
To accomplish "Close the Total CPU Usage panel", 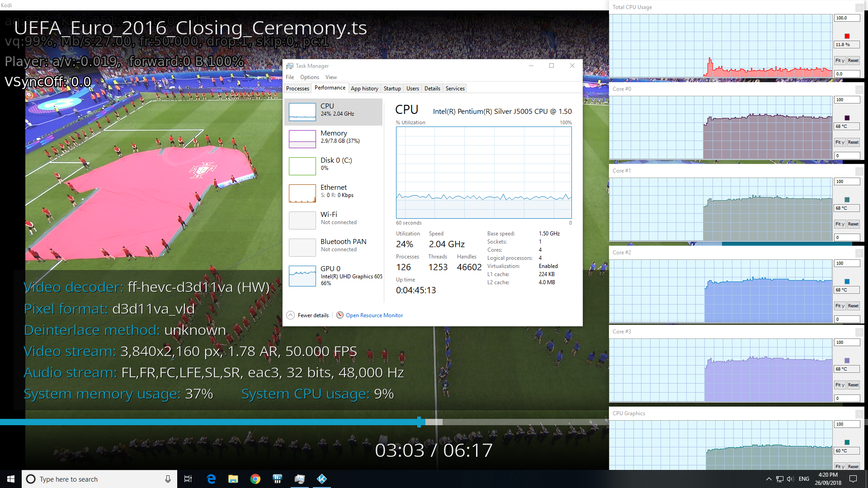I will (860, 7).
